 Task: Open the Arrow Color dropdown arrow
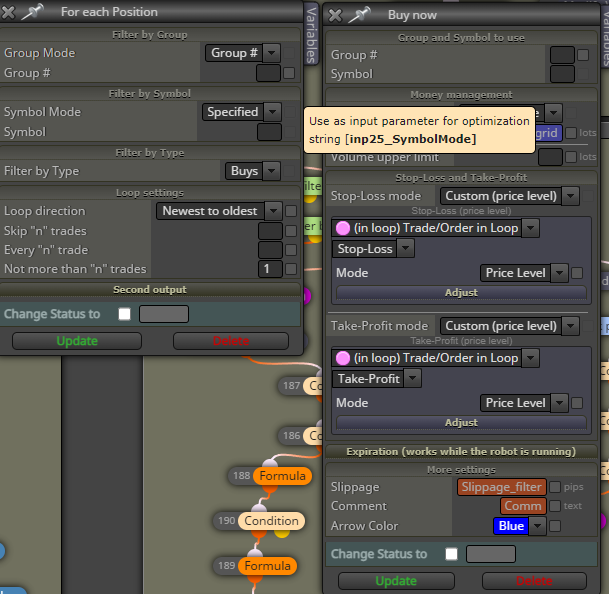click(x=538, y=526)
